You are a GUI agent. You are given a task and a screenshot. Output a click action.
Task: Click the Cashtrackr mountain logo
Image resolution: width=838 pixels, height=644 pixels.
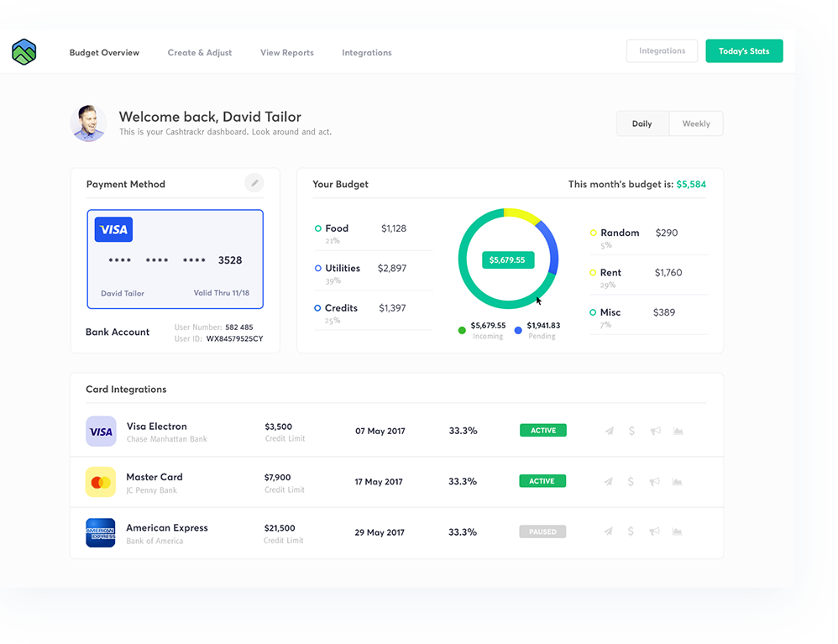(24, 52)
